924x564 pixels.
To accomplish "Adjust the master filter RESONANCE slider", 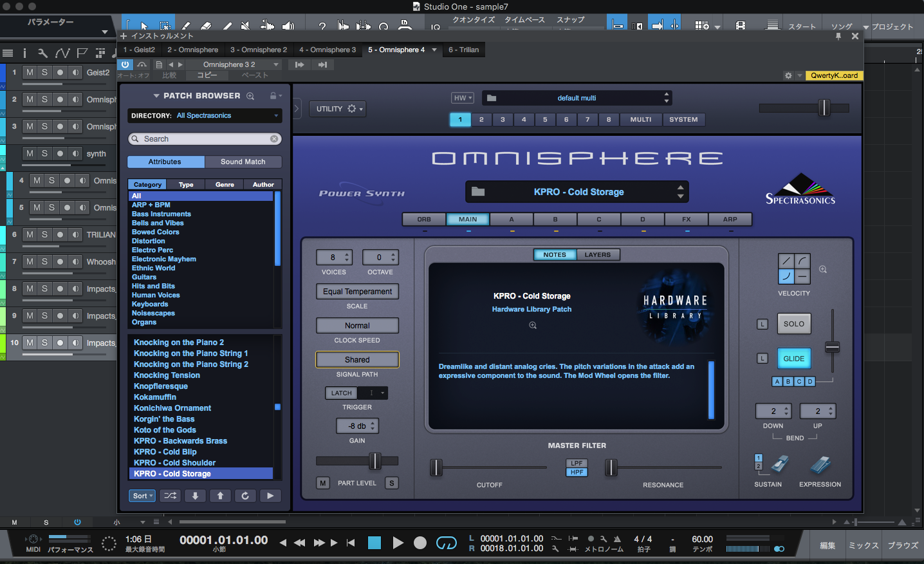I will point(611,467).
